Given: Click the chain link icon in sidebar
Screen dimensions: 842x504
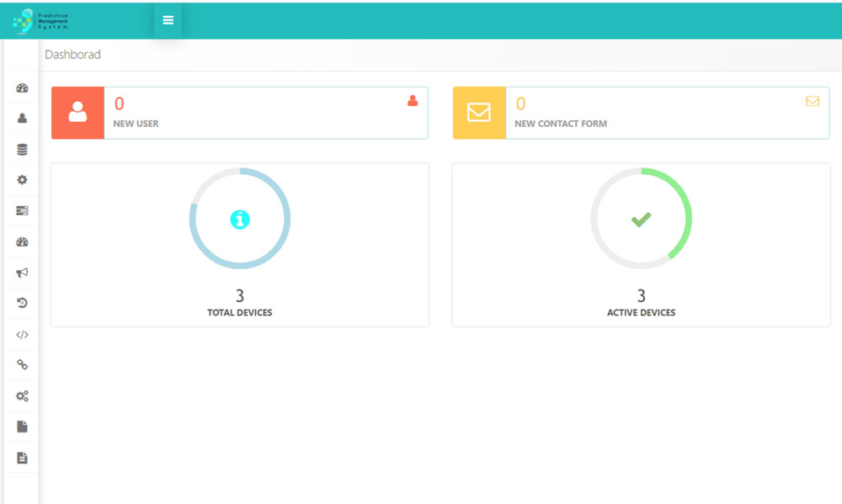Looking at the screenshot, I should tap(21, 364).
